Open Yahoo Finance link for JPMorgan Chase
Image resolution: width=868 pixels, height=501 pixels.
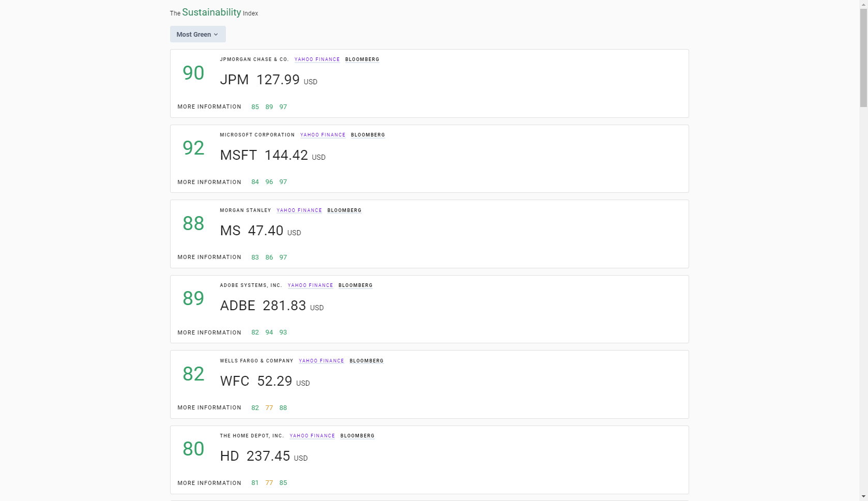tap(317, 59)
